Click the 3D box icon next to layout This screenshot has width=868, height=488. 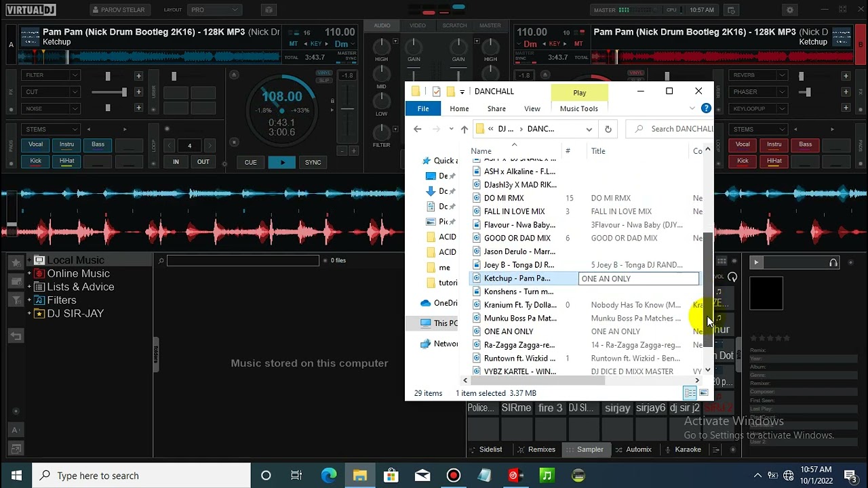[269, 10]
